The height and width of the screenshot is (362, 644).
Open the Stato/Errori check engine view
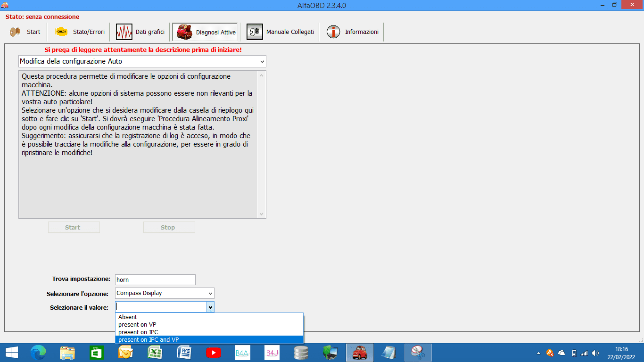79,32
